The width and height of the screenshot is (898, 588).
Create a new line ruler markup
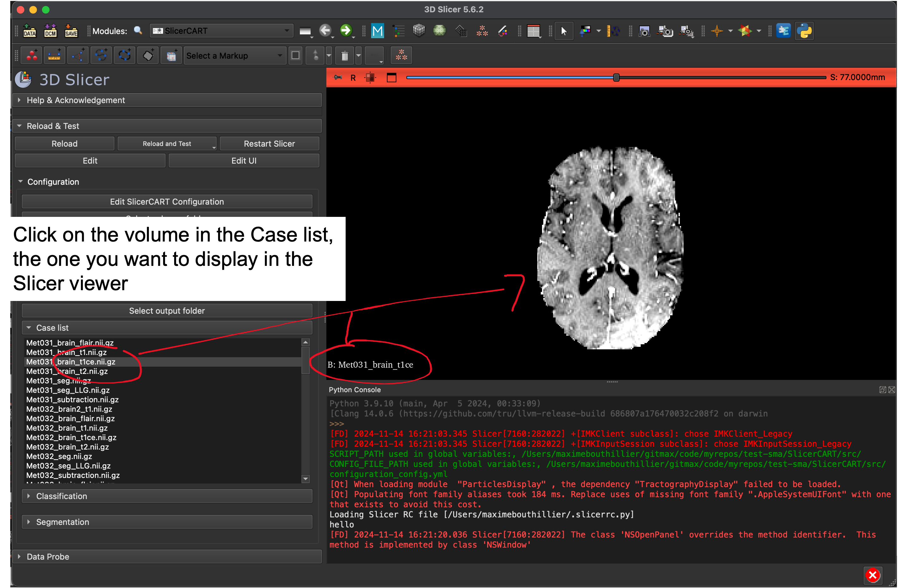click(x=54, y=55)
